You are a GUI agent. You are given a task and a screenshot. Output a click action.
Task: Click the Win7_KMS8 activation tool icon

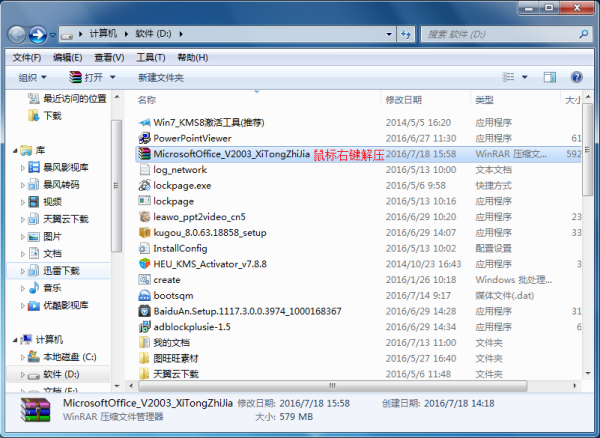(x=144, y=122)
